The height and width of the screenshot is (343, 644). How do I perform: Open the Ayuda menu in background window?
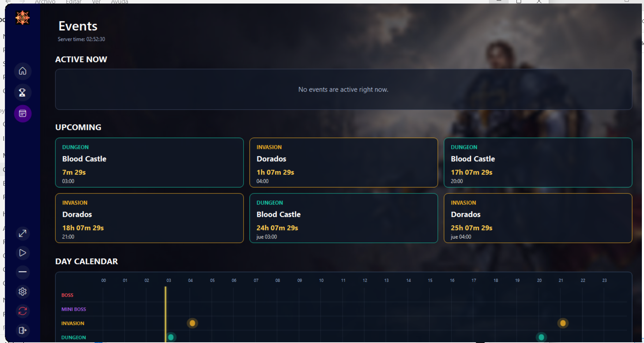pyautogui.click(x=119, y=2)
